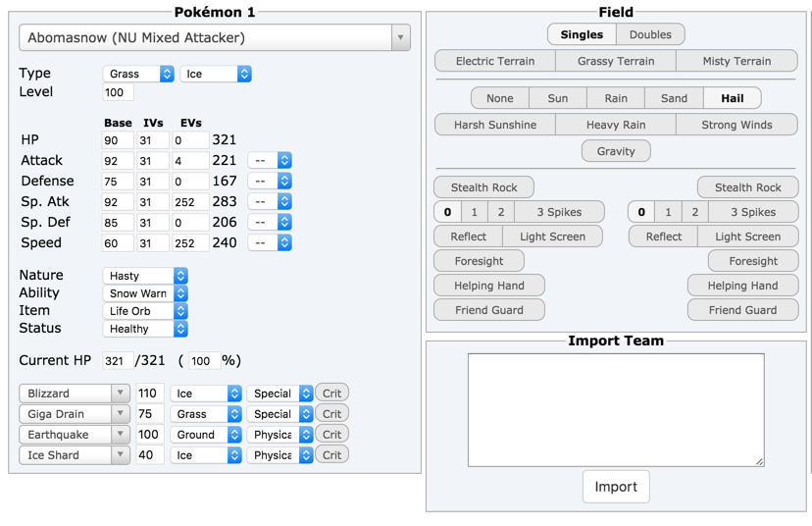Click the Sp. Atk EVs field
The height and width of the screenshot is (526, 812).
[x=190, y=201]
